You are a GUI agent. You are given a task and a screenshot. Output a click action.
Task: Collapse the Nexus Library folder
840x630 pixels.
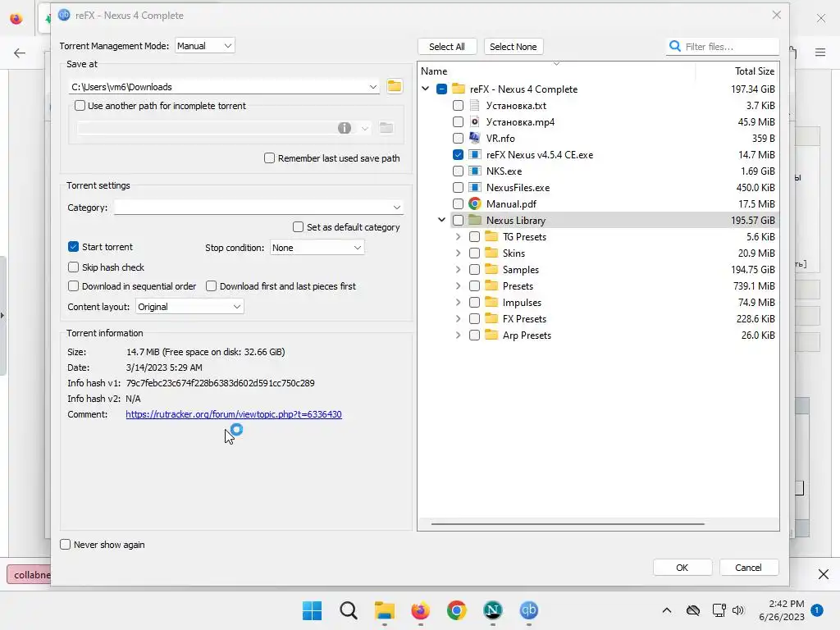click(441, 220)
